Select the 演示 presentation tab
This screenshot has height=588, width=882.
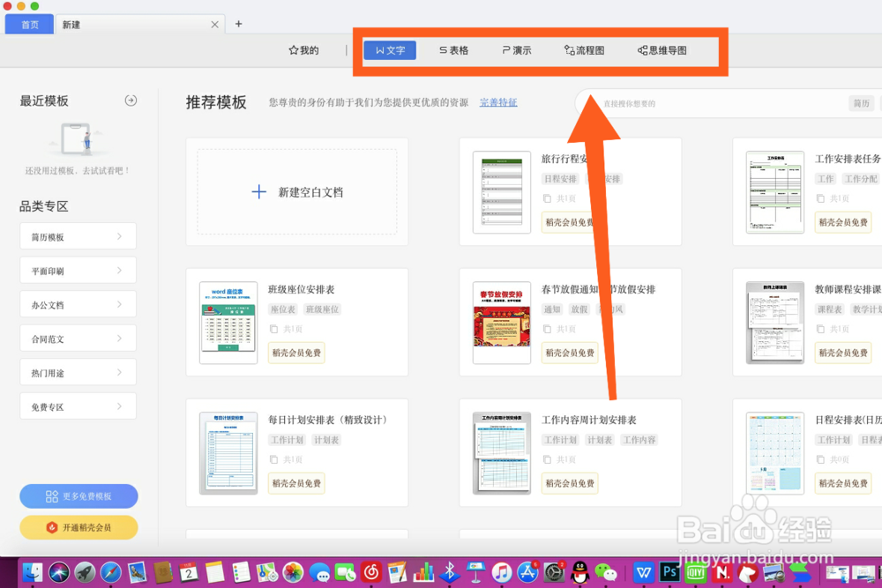(516, 50)
